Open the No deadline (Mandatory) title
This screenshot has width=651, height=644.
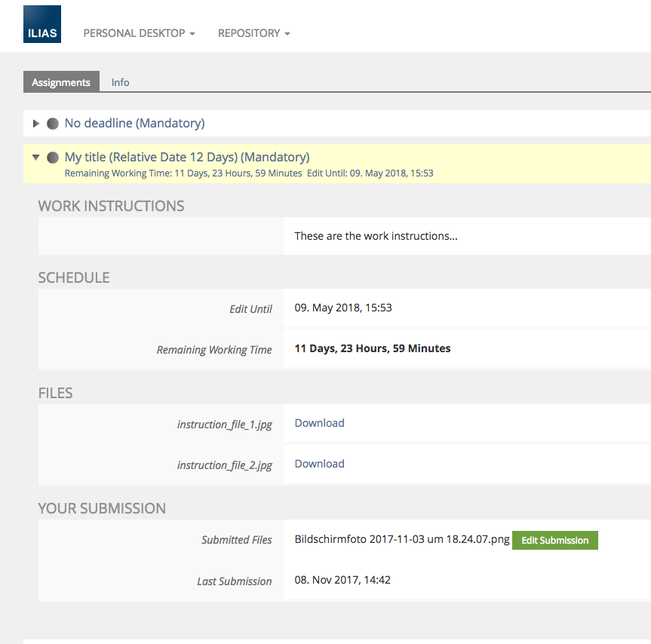(x=134, y=123)
